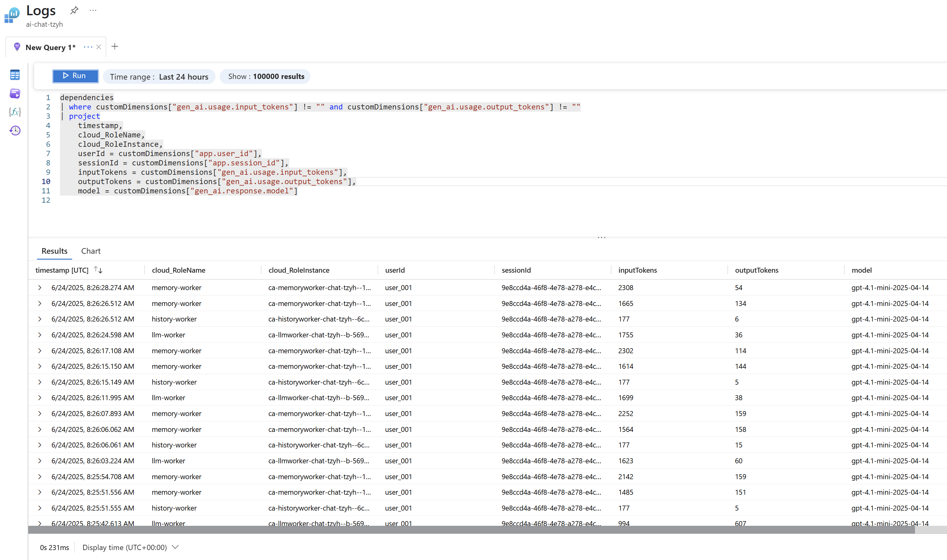This screenshot has height=560, width=947.
Task: Click inputTokens value 2142
Action: pyautogui.click(x=625, y=477)
